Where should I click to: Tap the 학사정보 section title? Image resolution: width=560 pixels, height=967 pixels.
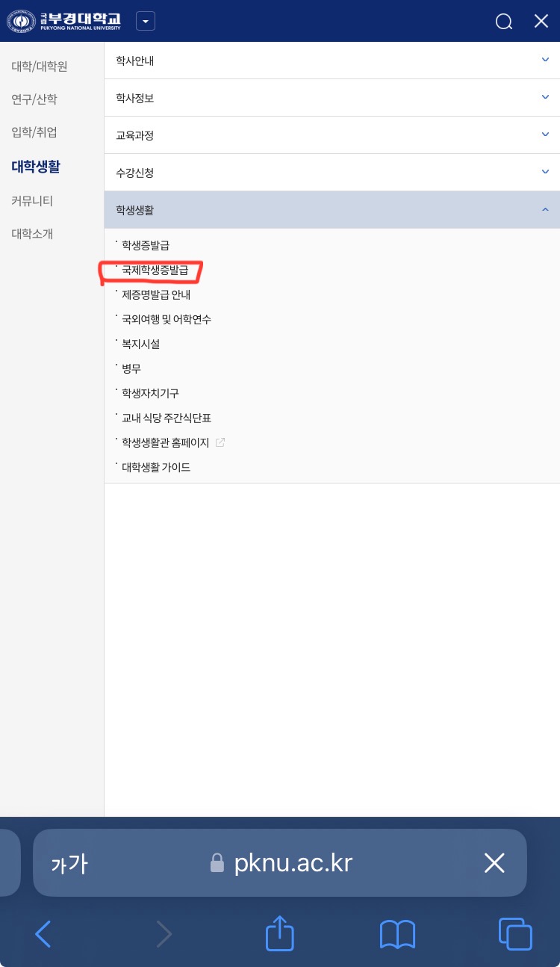[135, 98]
